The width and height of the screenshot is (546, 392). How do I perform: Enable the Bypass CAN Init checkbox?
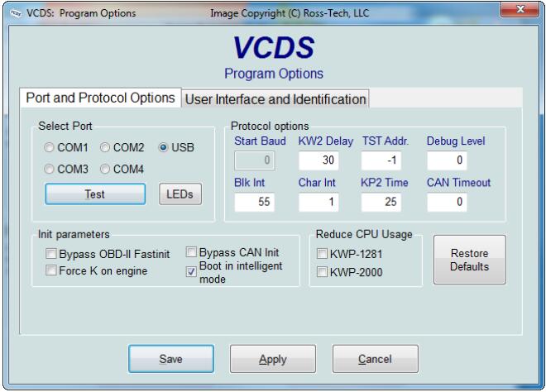[x=191, y=251]
